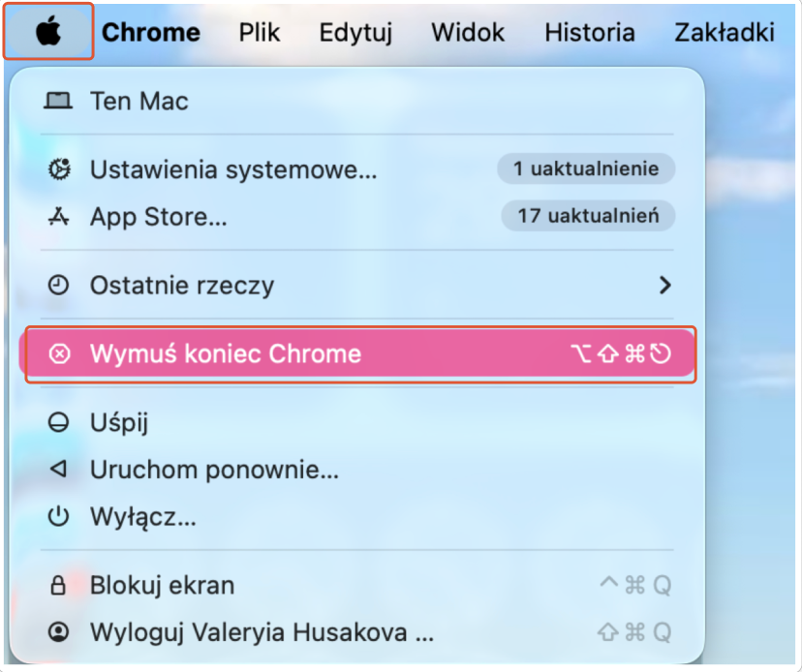This screenshot has width=802, height=672.
Task: Select Uśpij from the menu
Action: coord(119,423)
